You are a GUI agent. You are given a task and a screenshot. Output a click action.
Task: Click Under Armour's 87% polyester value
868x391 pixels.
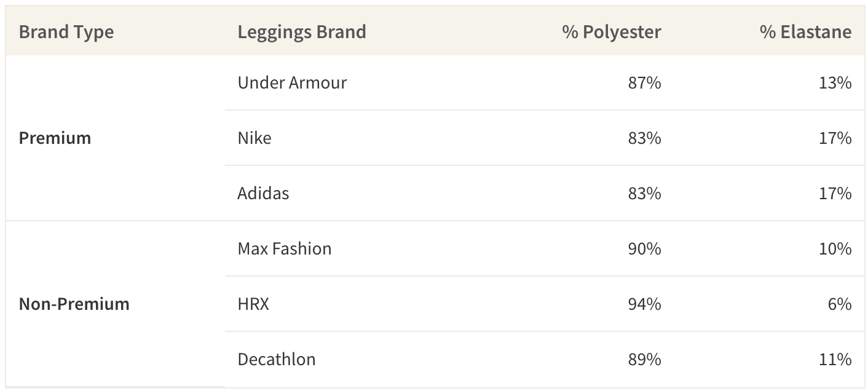[644, 82]
